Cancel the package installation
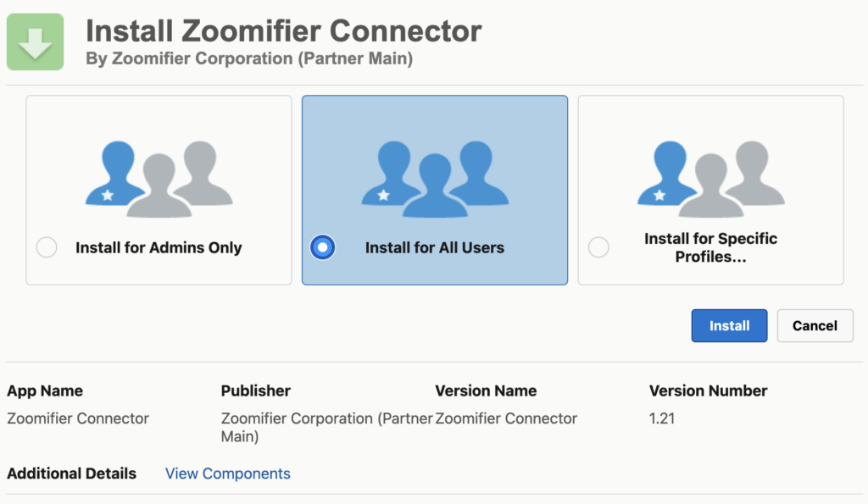The height and width of the screenshot is (504, 868). (815, 326)
